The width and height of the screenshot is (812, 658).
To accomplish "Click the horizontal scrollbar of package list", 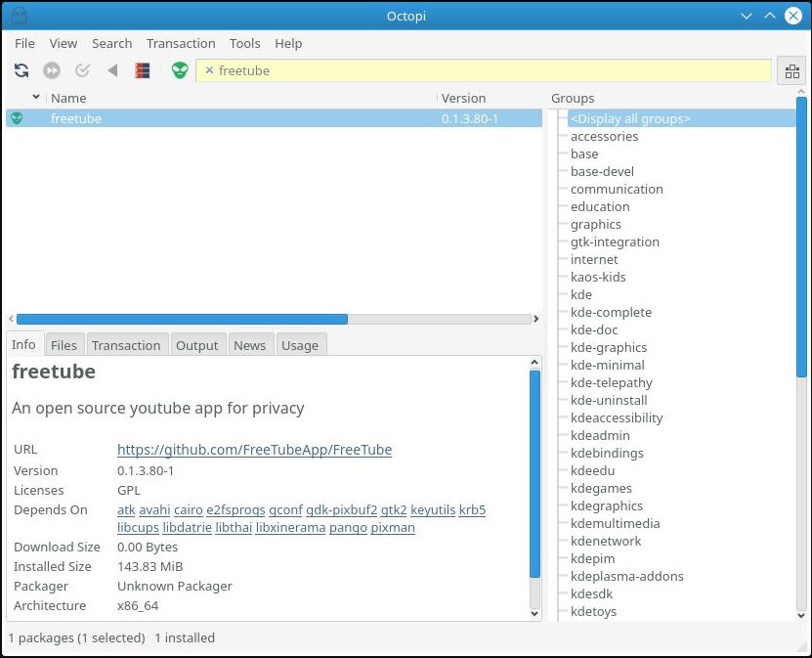I will (x=274, y=319).
